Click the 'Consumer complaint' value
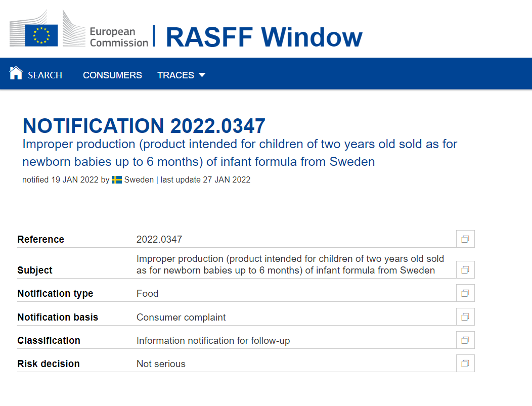 point(181,318)
